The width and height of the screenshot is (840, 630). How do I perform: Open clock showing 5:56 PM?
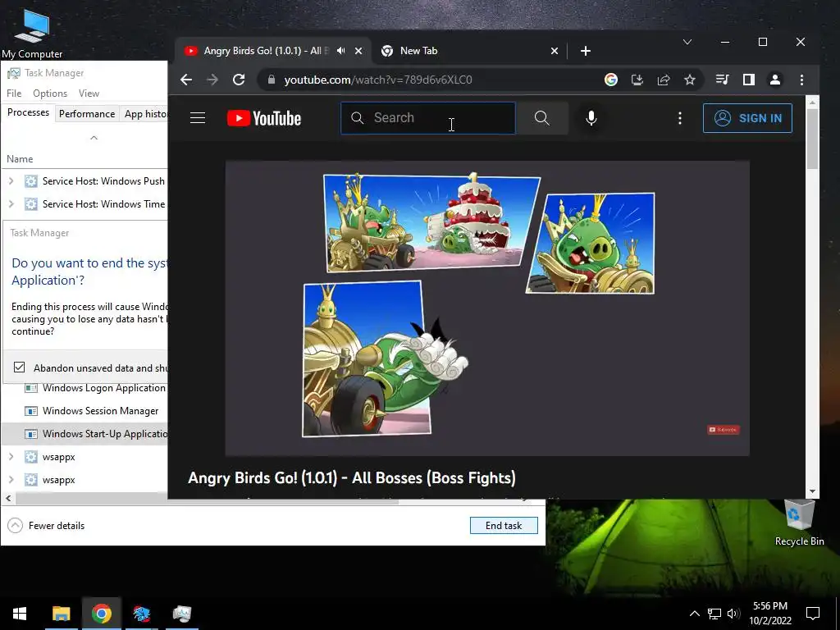(769, 614)
